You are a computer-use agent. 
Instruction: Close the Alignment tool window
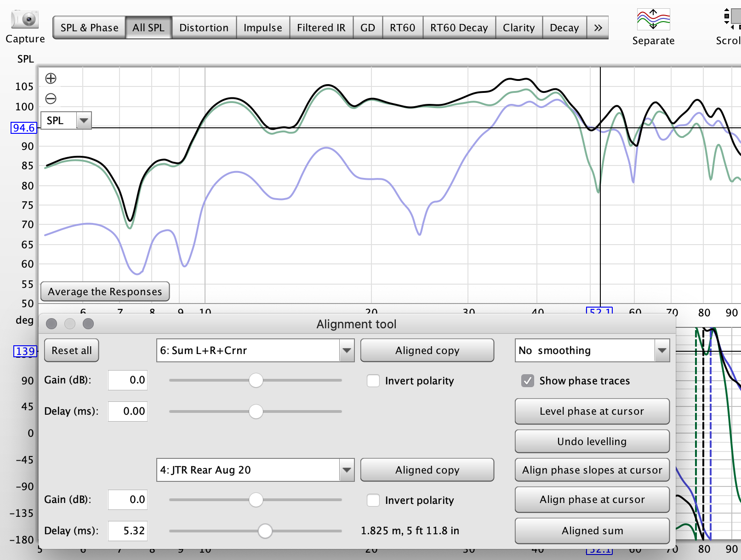pos(51,324)
